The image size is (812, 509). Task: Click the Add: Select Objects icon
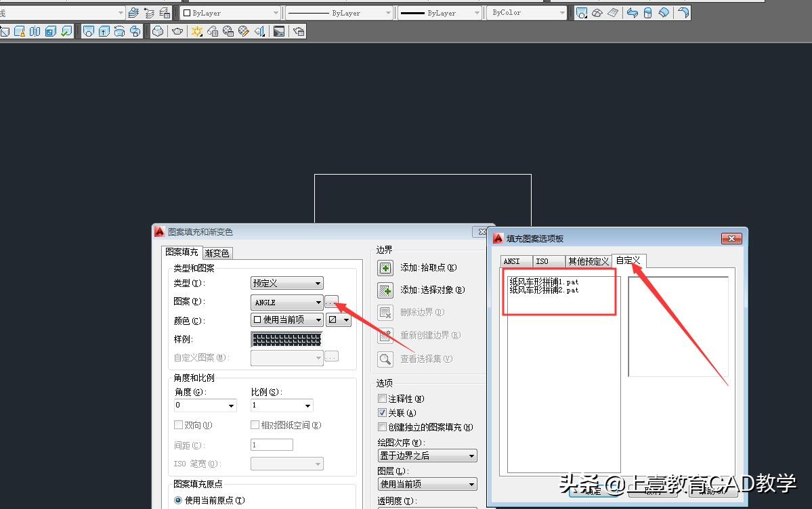click(385, 290)
